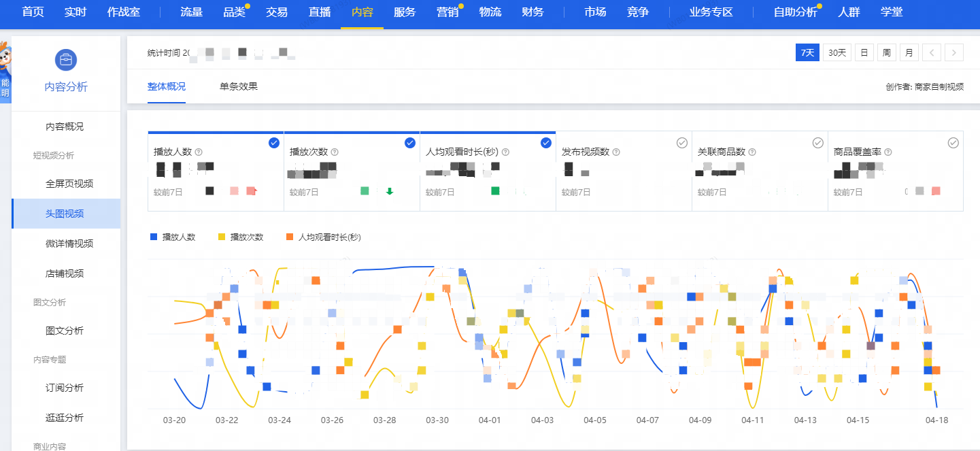Open 流量 in top navigation
Viewport: 980px width, 451px height.
click(192, 12)
